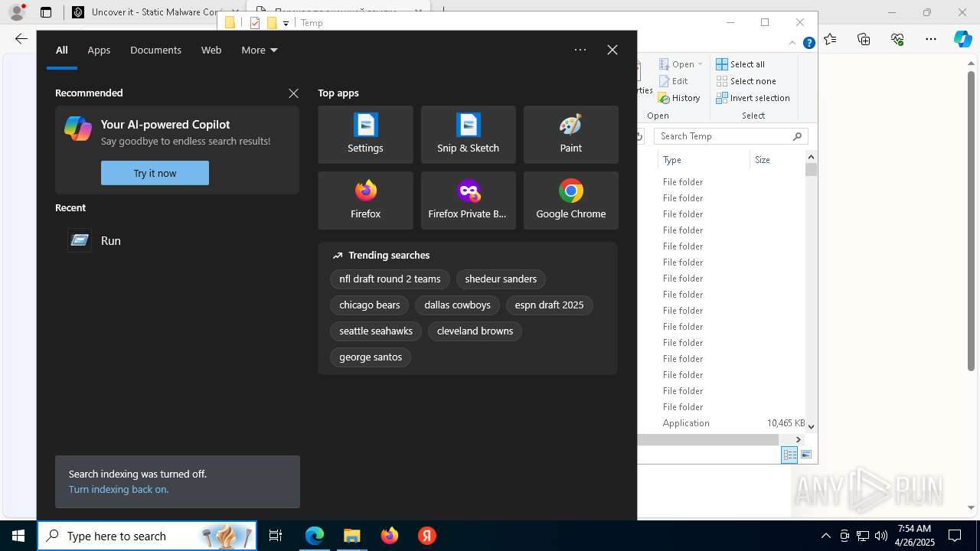The width and height of the screenshot is (980, 551).
Task: Click Try it now Copilot button
Action: 155,173
